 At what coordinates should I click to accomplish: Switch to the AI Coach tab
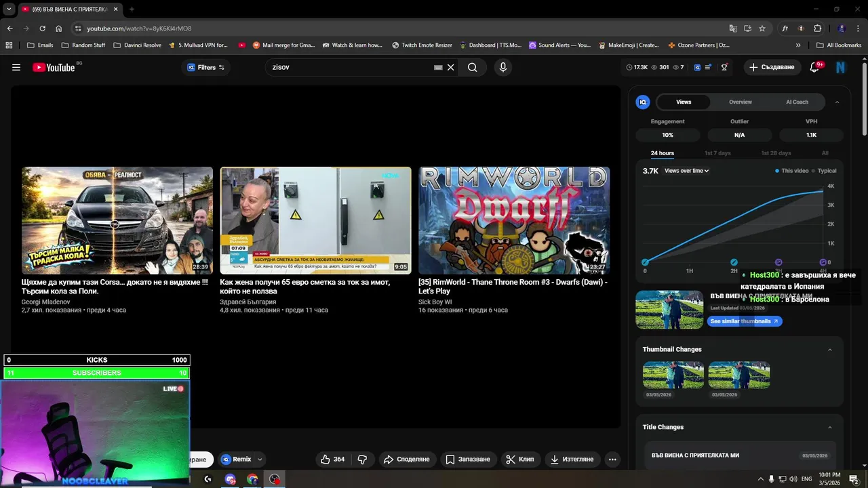tap(797, 102)
